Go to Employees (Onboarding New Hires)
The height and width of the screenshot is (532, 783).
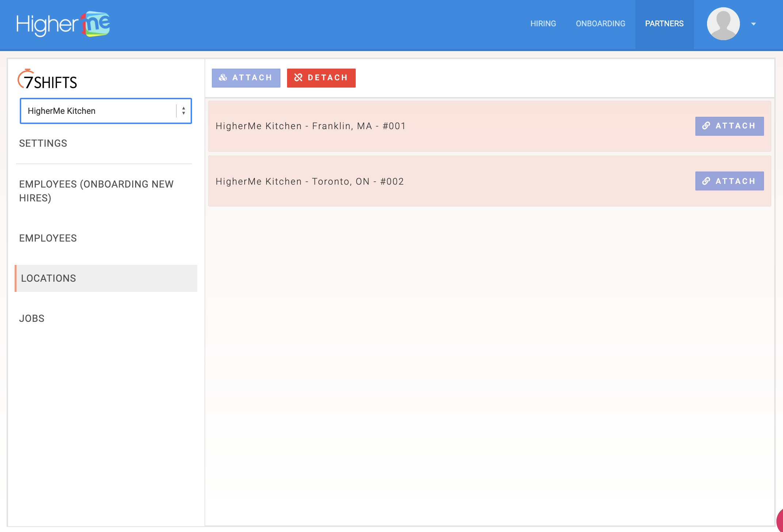[x=96, y=191]
